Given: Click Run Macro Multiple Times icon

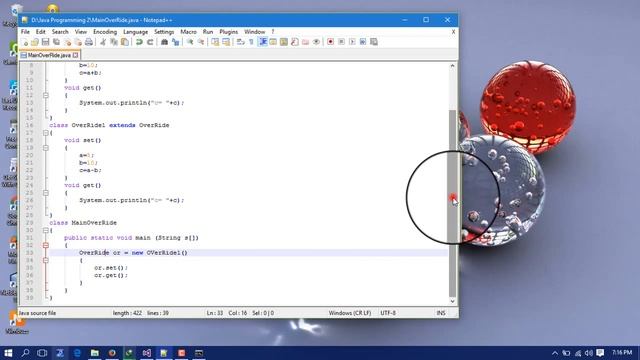Looking at the screenshot, I should 362,42.
